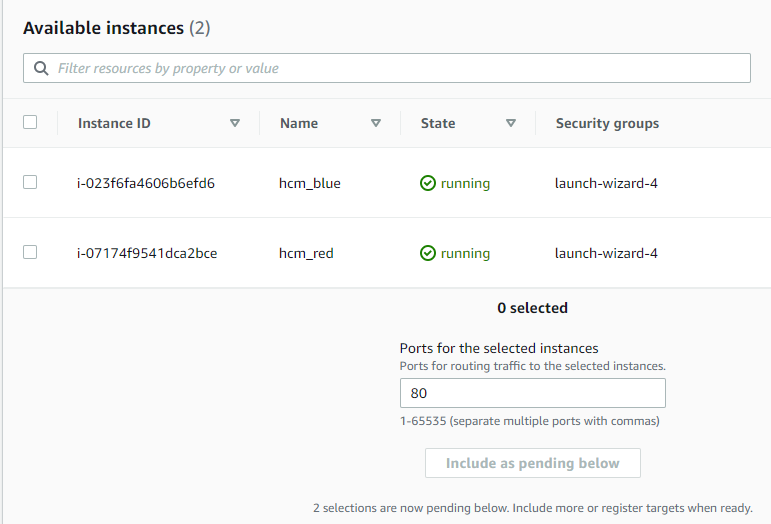Screen dimensions: 771x524
Task: Toggle the select-all instances checkbox
Action: pos(30,122)
